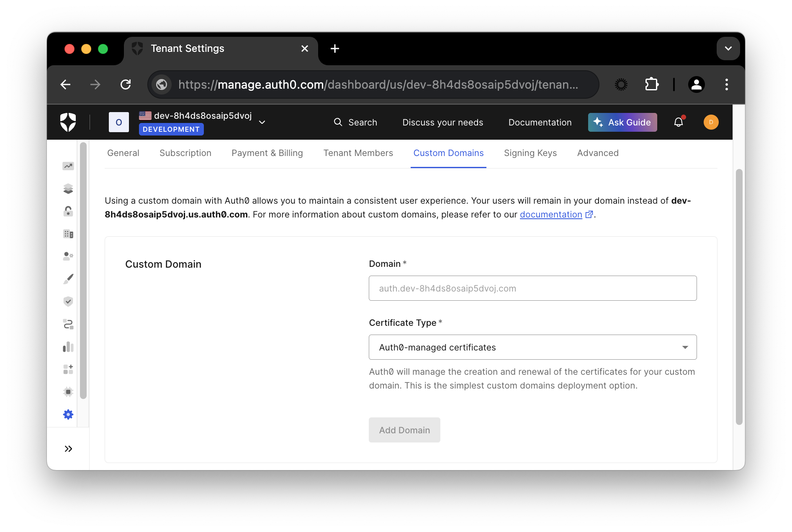Click the 'Custom Domain' section heading
The width and height of the screenshot is (792, 532).
[163, 264]
